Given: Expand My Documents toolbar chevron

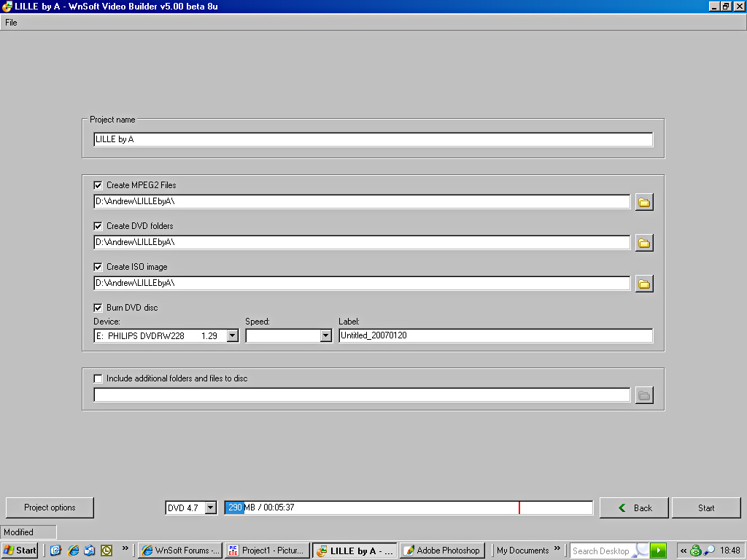Looking at the screenshot, I should (557, 548).
